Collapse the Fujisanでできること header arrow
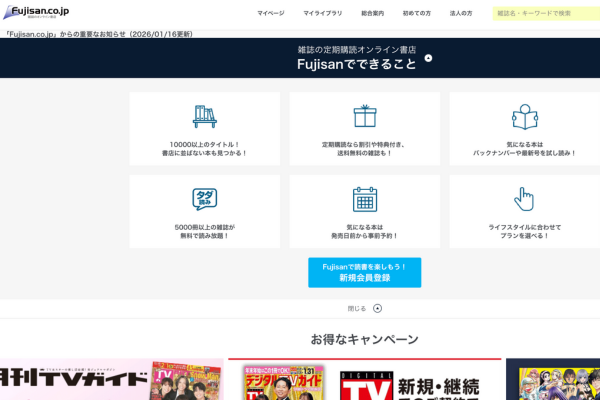The image size is (600, 400). (x=428, y=58)
